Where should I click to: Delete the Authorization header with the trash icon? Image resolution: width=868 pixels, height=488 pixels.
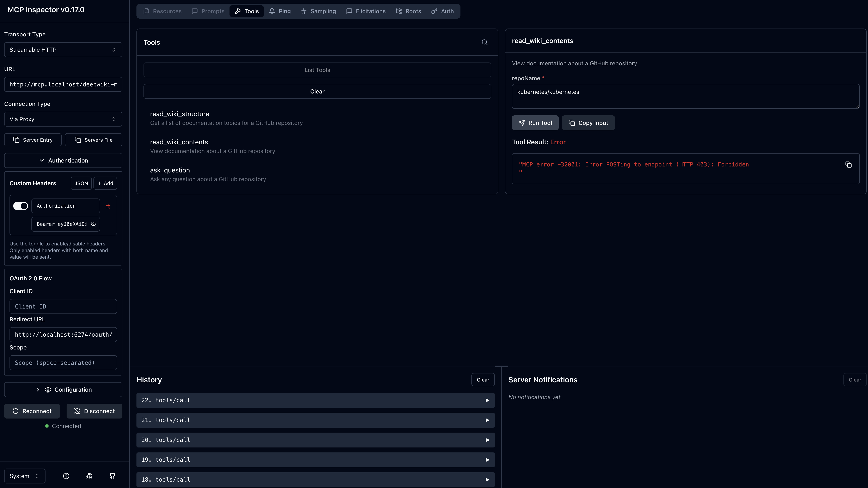click(x=108, y=207)
